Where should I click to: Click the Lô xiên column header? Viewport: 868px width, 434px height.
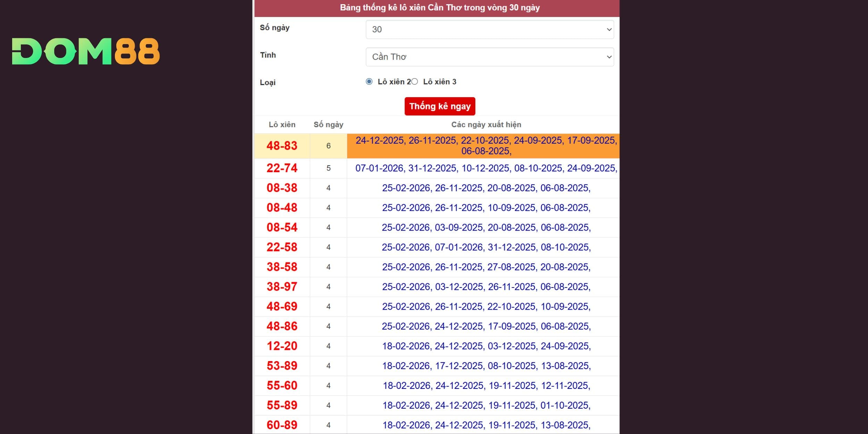(x=282, y=125)
